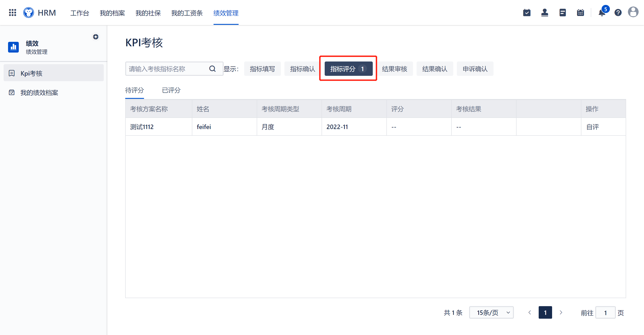This screenshot has height=335, width=644.
Task: Switch to the 待评分 tab
Action: tap(134, 90)
